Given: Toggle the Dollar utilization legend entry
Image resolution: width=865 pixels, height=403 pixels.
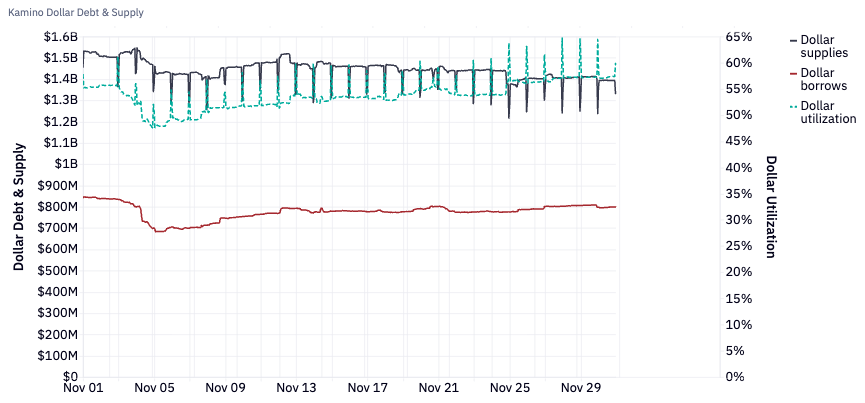Looking at the screenshot, I should pos(827,112).
